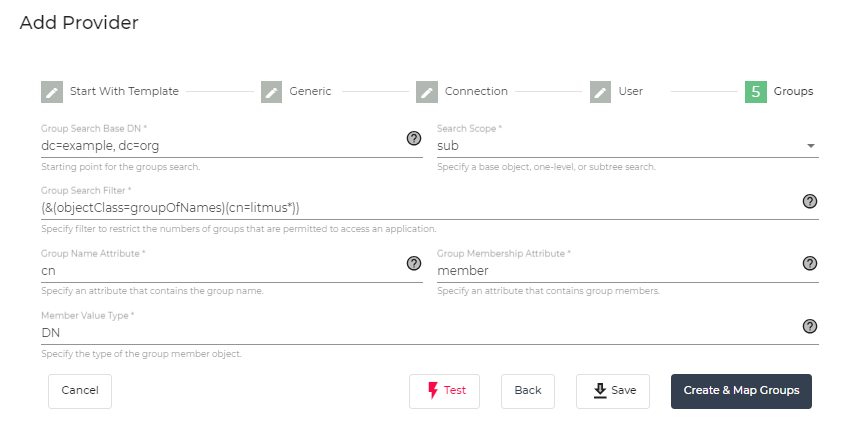Go Back to the previous step

(528, 390)
